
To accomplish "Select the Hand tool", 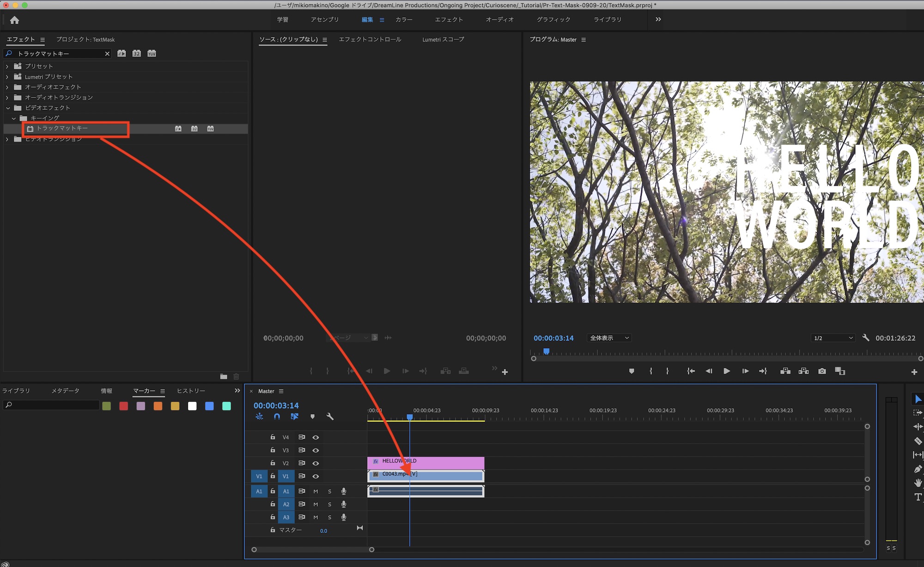I will click(918, 483).
